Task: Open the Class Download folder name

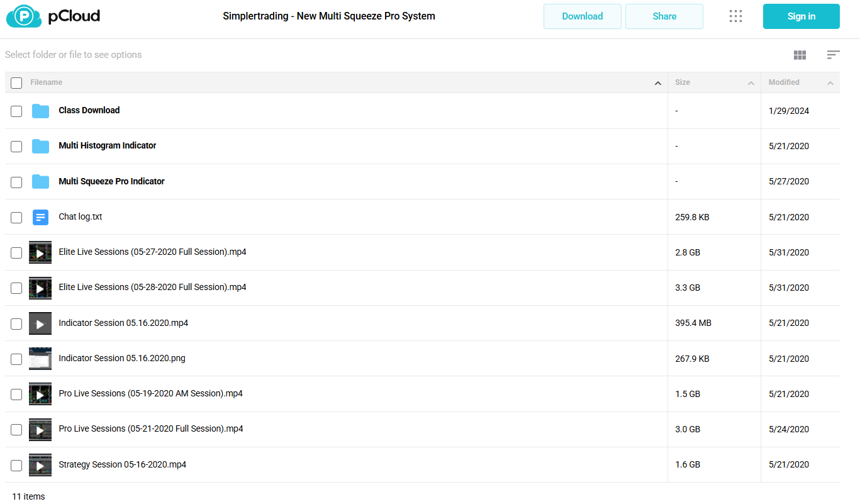Action: point(89,110)
